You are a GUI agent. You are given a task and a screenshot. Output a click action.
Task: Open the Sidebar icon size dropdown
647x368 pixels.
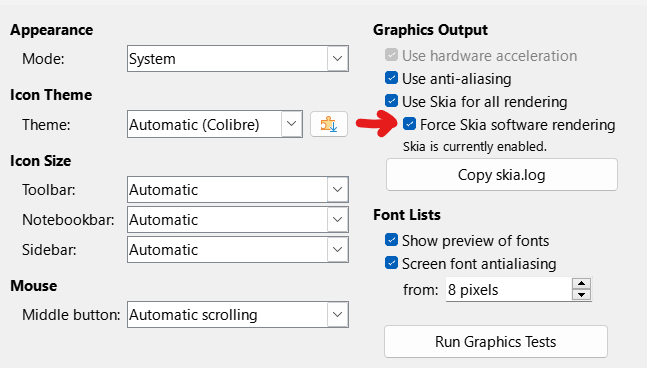(238, 250)
